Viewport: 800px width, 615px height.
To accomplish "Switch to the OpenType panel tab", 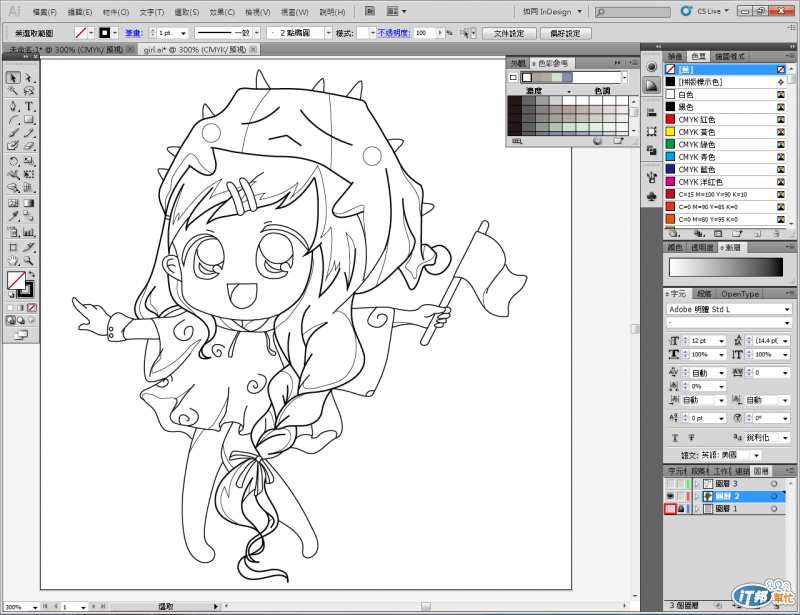I will coord(740,294).
